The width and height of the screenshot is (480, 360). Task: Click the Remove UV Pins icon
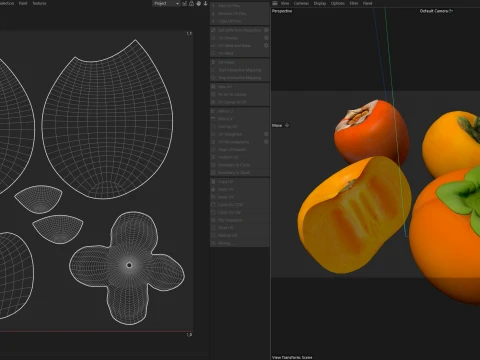(x=214, y=13)
